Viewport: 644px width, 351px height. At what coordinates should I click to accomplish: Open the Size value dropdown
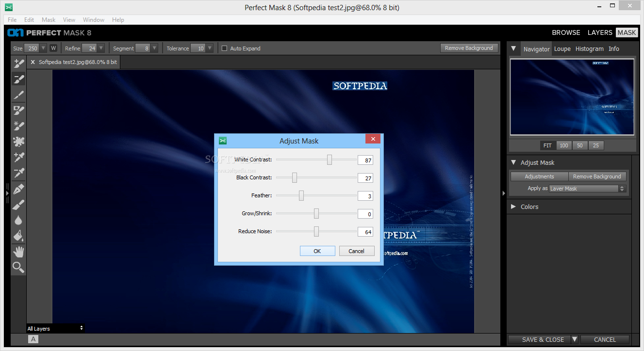(43, 48)
